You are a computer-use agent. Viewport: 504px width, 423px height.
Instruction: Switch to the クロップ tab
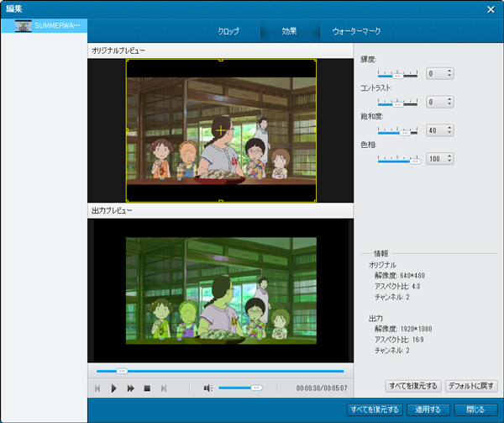tap(228, 31)
